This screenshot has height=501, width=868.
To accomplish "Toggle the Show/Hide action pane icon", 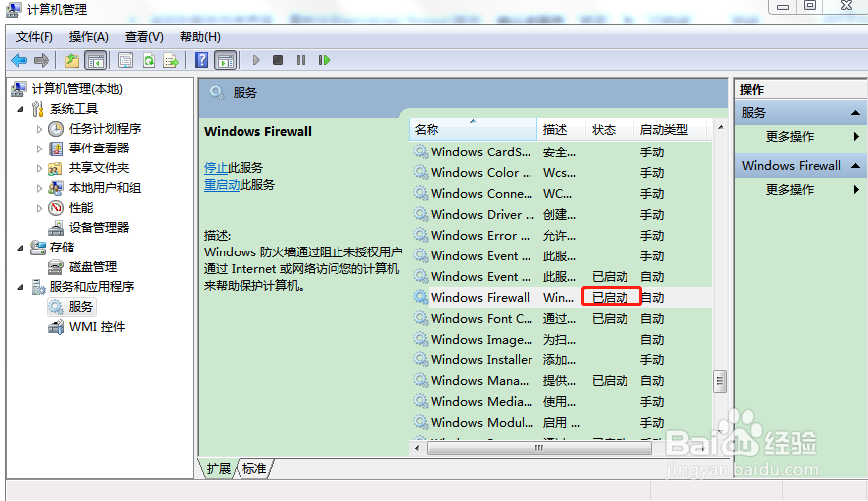I will click(x=226, y=60).
